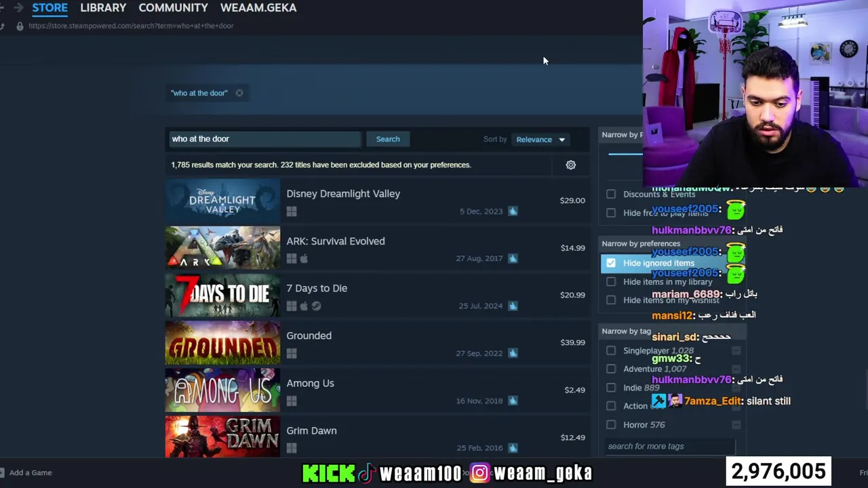
Task: Click the price range slider bar
Action: tap(625, 154)
